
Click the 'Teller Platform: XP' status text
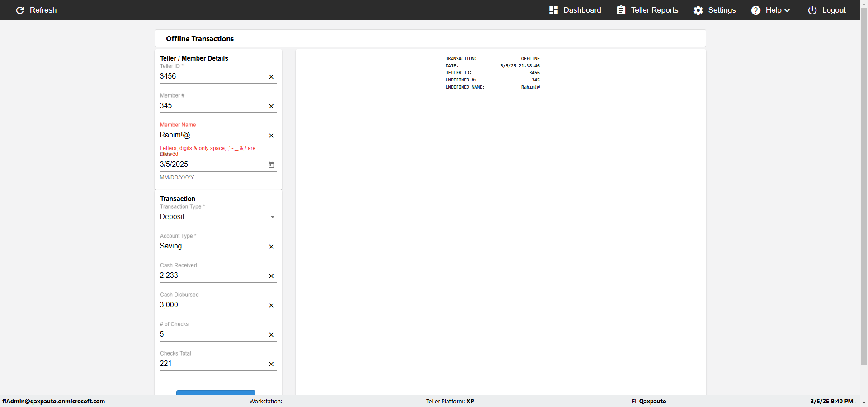[450, 402]
